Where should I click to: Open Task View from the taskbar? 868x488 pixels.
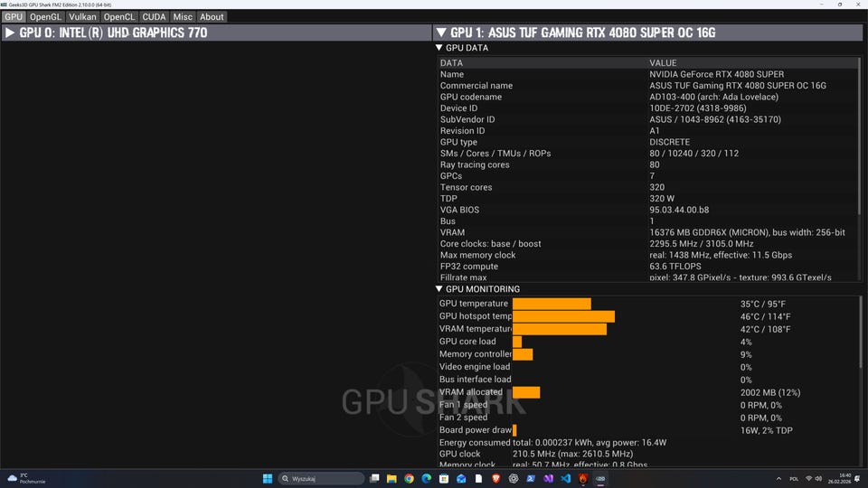pyautogui.click(x=374, y=479)
